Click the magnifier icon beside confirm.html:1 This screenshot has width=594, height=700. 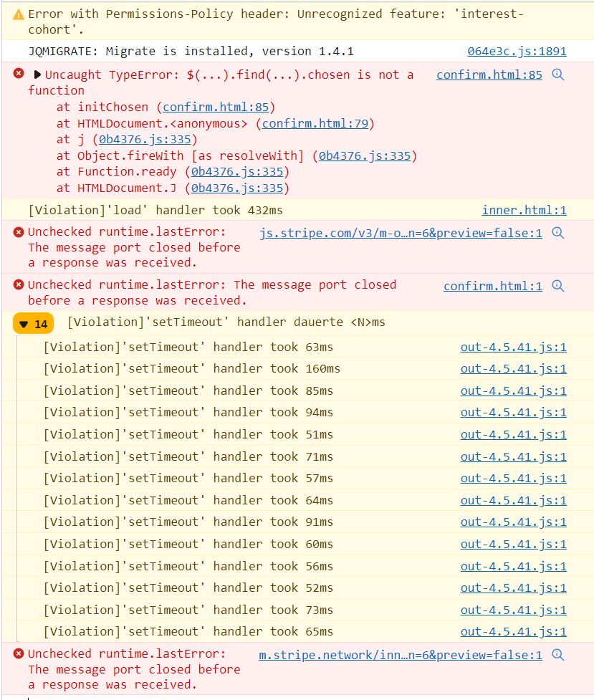coord(558,286)
